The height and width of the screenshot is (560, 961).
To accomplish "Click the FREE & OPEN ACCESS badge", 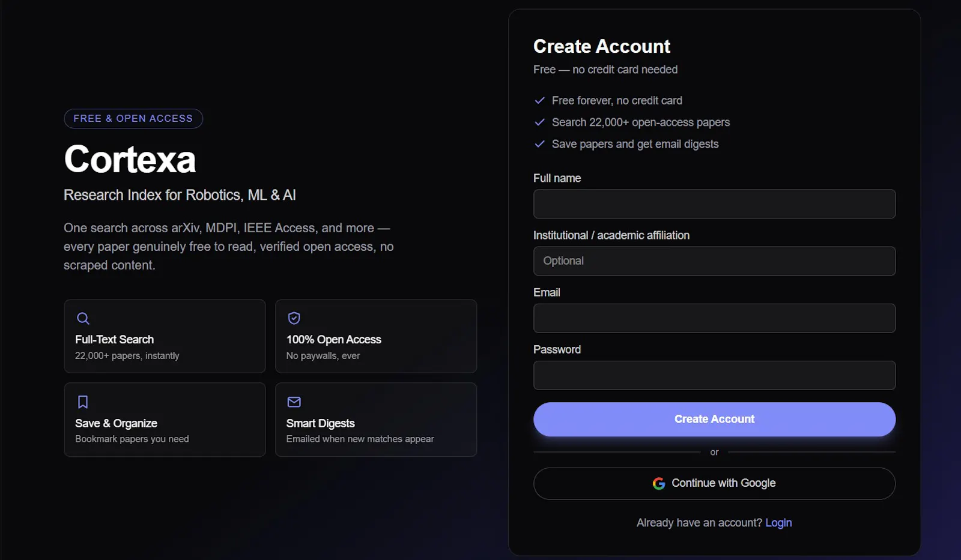I will pos(133,118).
